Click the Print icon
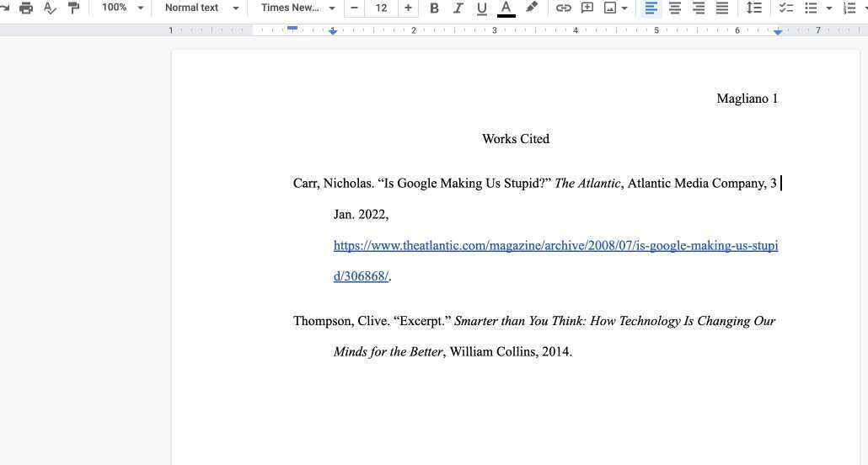 pos(26,8)
